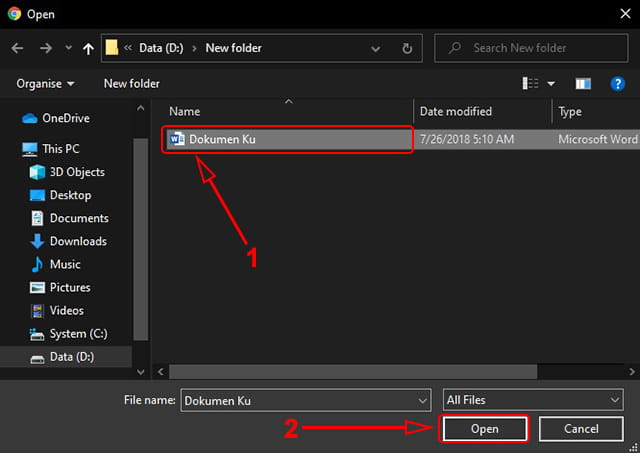The width and height of the screenshot is (640, 453).
Task: Select Downloads in the navigation pane
Action: point(77,241)
